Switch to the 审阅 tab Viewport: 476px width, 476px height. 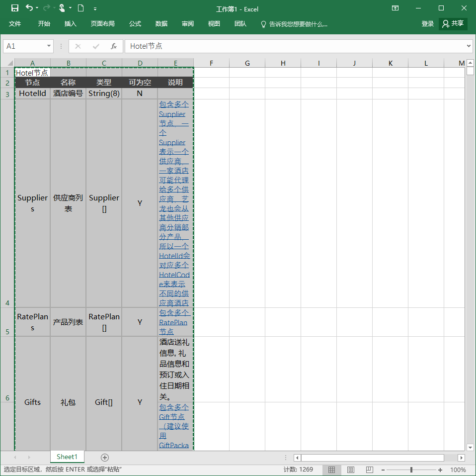(188, 24)
